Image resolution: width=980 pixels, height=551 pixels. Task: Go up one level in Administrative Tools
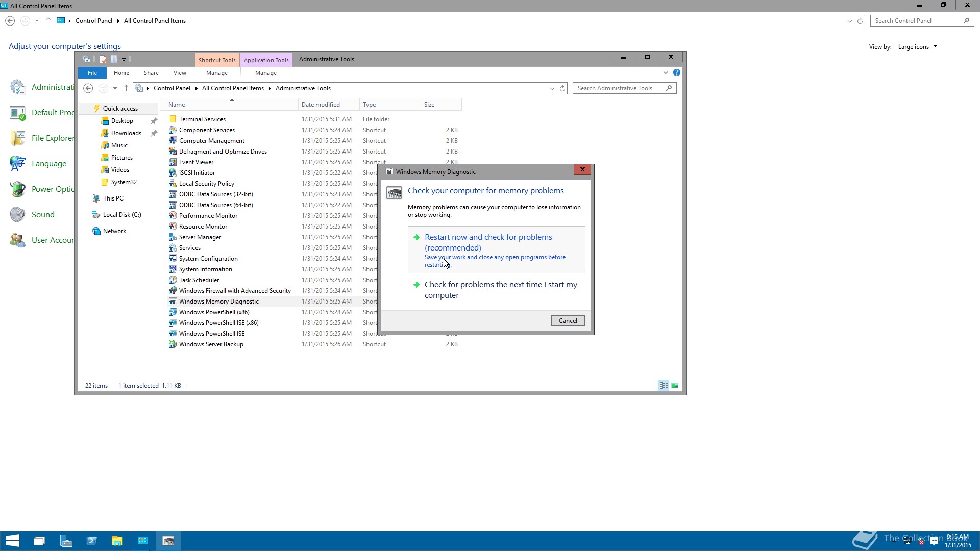tap(126, 88)
